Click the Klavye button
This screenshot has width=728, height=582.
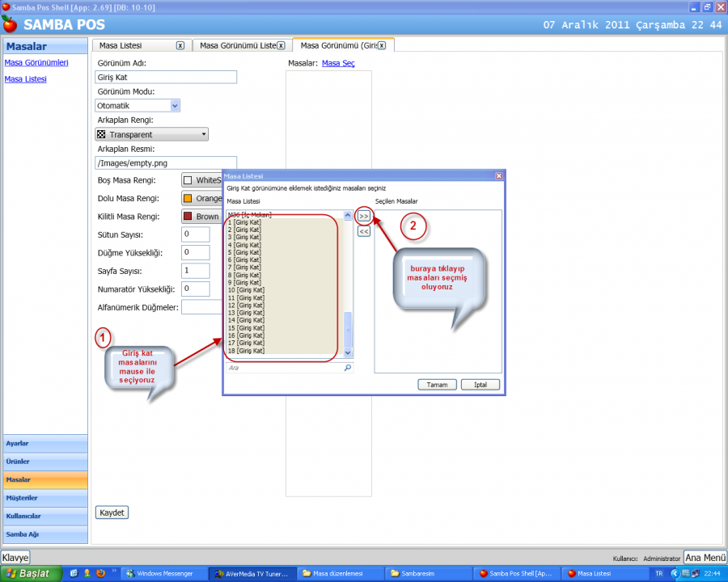[15, 558]
